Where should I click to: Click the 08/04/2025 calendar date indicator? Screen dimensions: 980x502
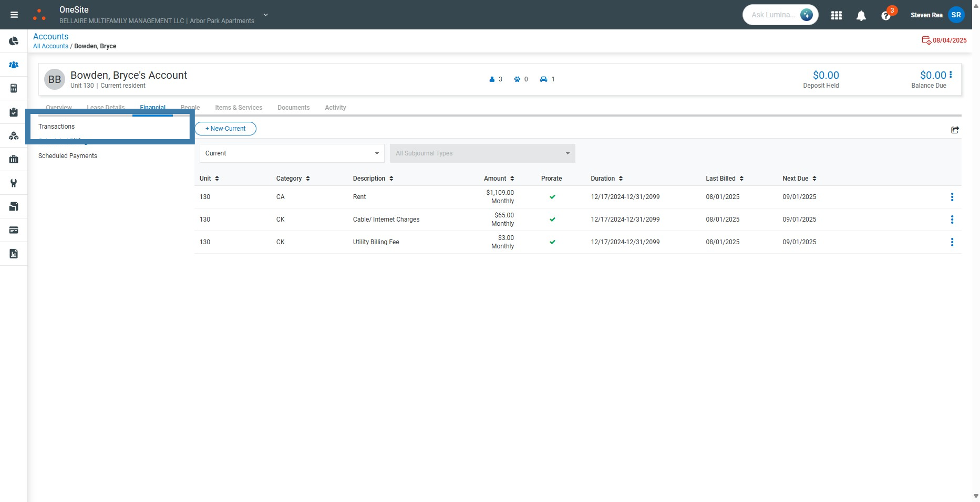[944, 40]
